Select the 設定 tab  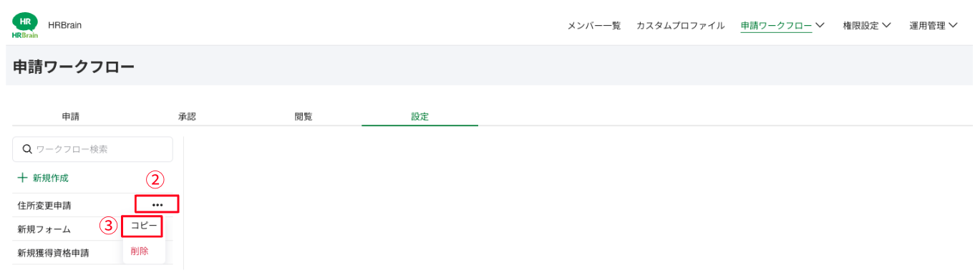[x=419, y=117]
